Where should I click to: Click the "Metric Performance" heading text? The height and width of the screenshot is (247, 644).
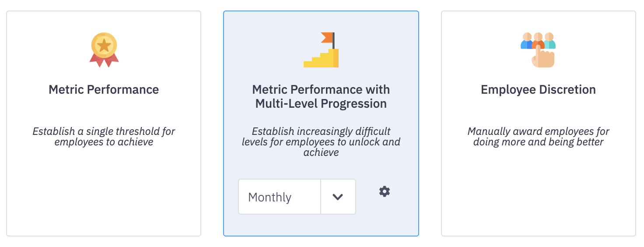click(x=104, y=90)
